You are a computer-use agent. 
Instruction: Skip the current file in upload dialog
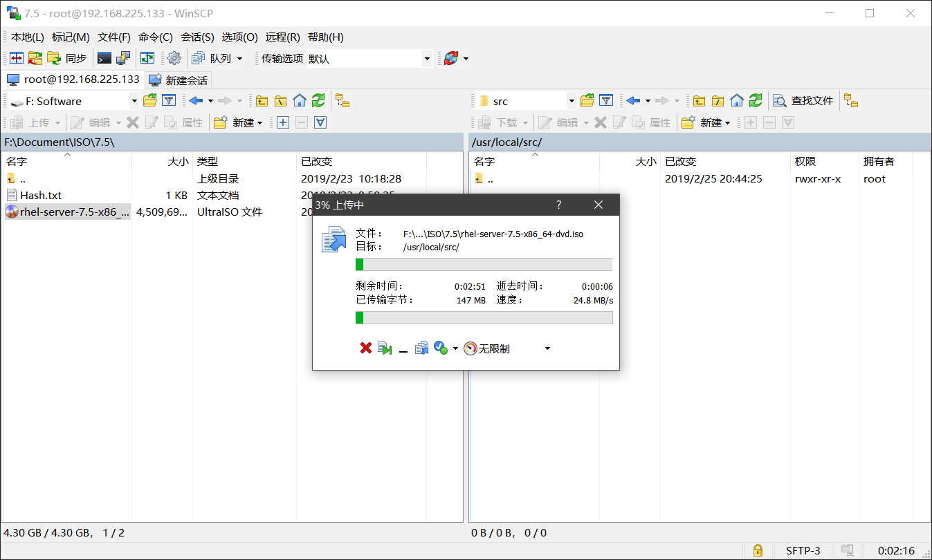coord(385,348)
